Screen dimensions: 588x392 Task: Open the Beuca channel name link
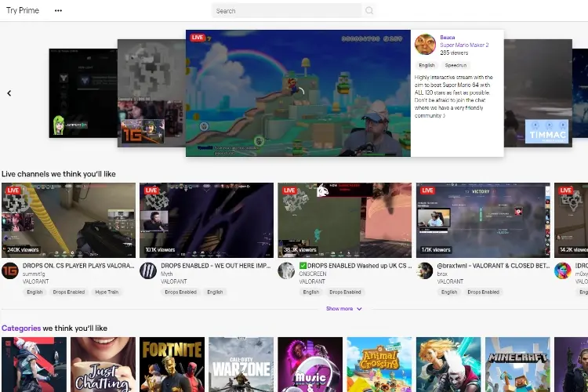pos(448,38)
